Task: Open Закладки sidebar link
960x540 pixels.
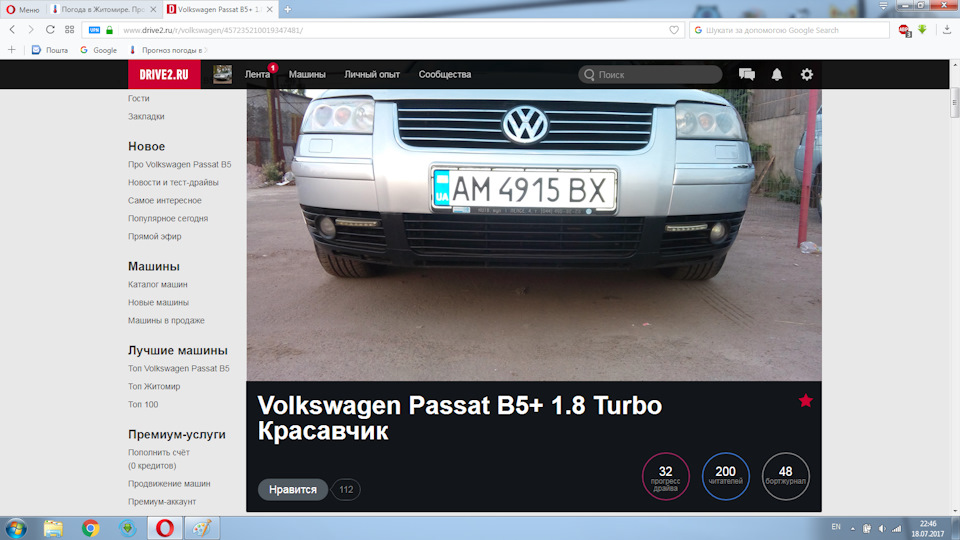Action: point(146,116)
